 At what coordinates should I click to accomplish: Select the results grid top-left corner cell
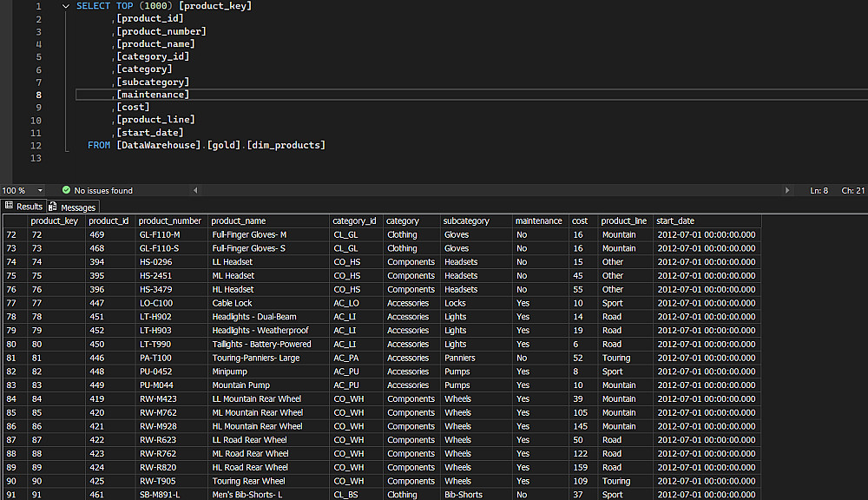14,221
